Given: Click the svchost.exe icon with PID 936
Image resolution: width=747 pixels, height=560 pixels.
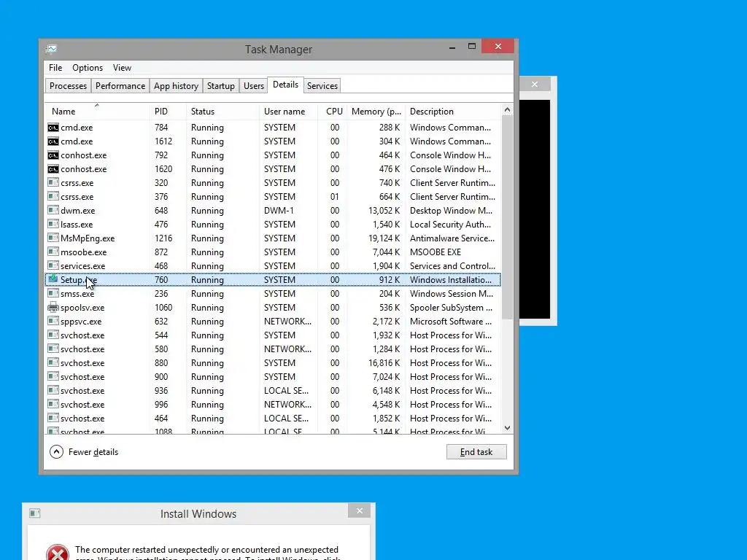Looking at the screenshot, I should [x=53, y=390].
